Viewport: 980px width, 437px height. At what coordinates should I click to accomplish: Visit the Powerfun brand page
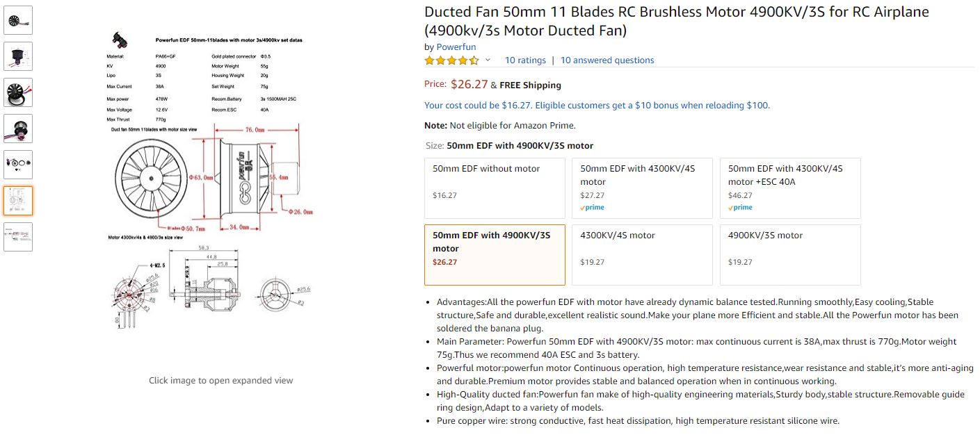(x=456, y=47)
